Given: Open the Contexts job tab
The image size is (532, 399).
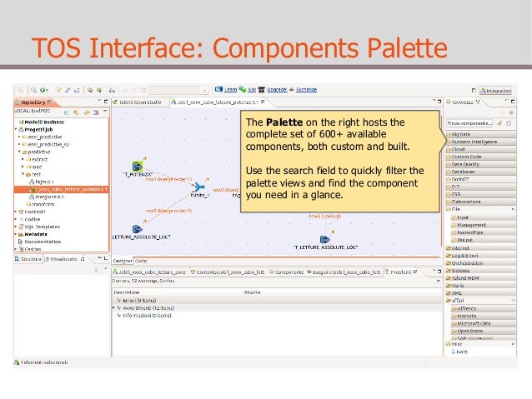Looking at the screenshot, I should click(228, 272).
